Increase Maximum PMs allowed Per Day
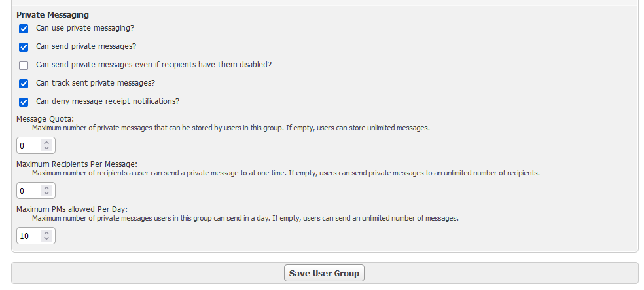Image resolution: width=644 pixels, height=290 pixels. point(46,232)
